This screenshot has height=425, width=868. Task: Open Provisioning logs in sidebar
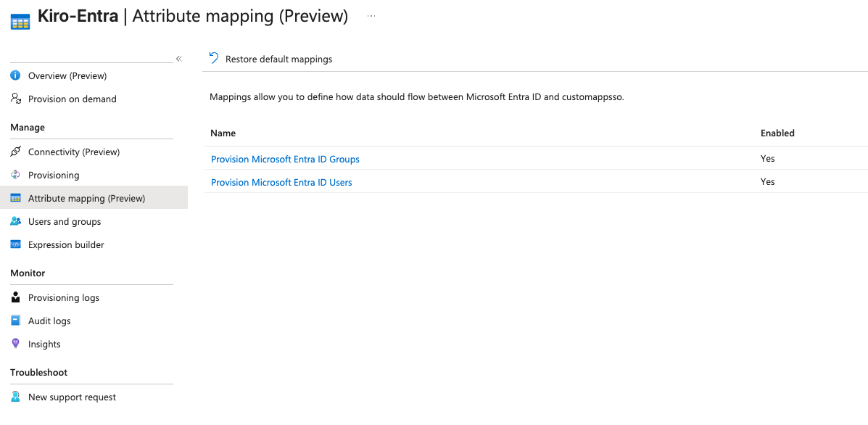(64, 297)
